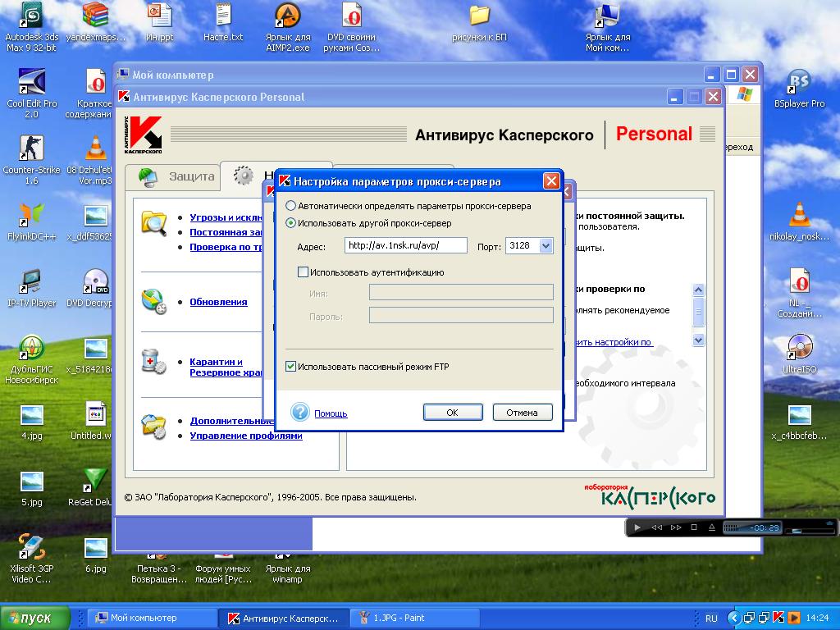Screen dimensions: 840x630
Task: Open the Обновления link
Action: 218,302
